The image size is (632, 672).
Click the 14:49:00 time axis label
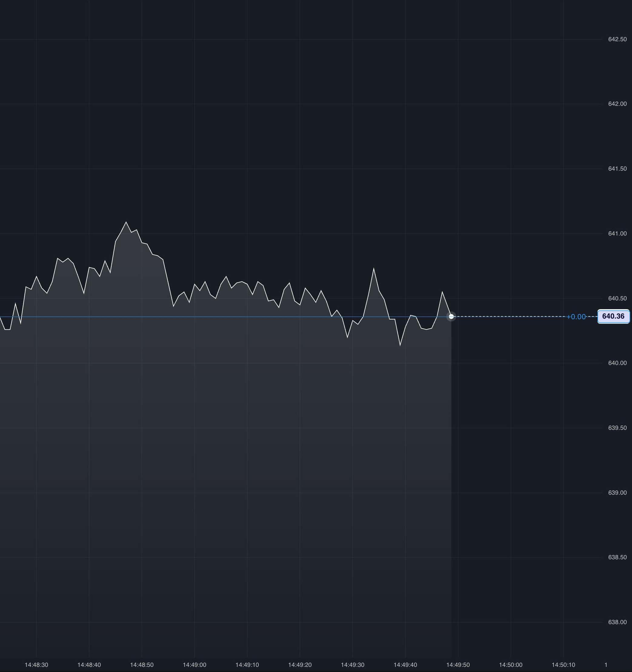click(195, 665)
